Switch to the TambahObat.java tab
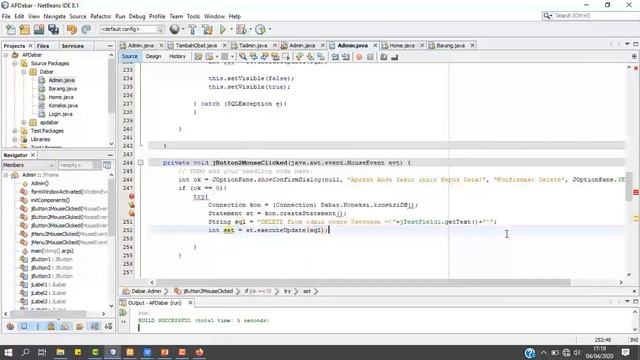 (x=196, y=45)
